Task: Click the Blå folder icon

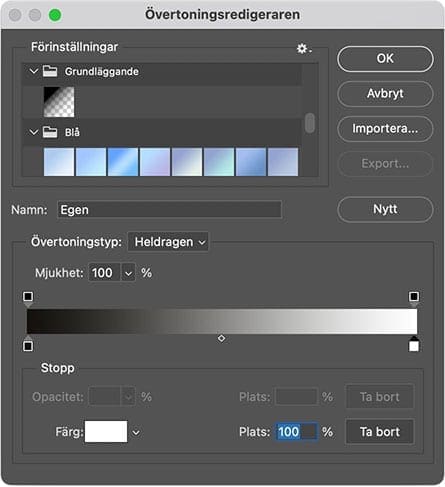Action: point(50,132)
